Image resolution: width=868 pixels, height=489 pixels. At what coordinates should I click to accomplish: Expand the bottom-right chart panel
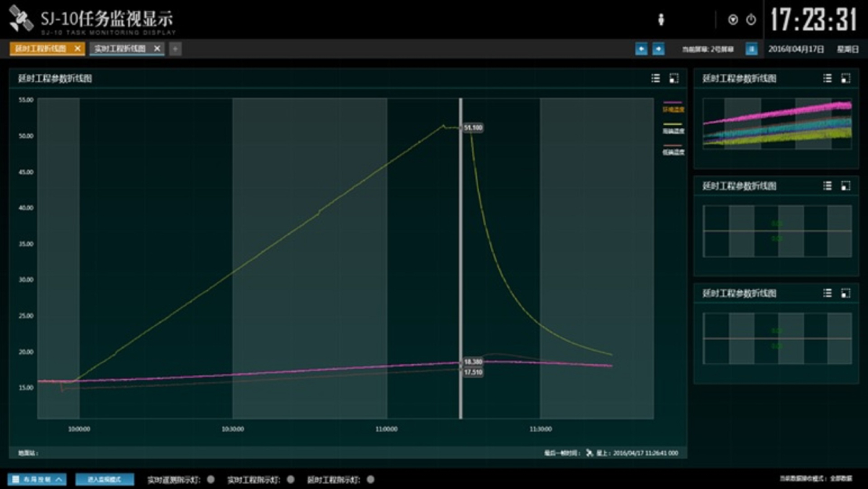[x=846, y=293]
